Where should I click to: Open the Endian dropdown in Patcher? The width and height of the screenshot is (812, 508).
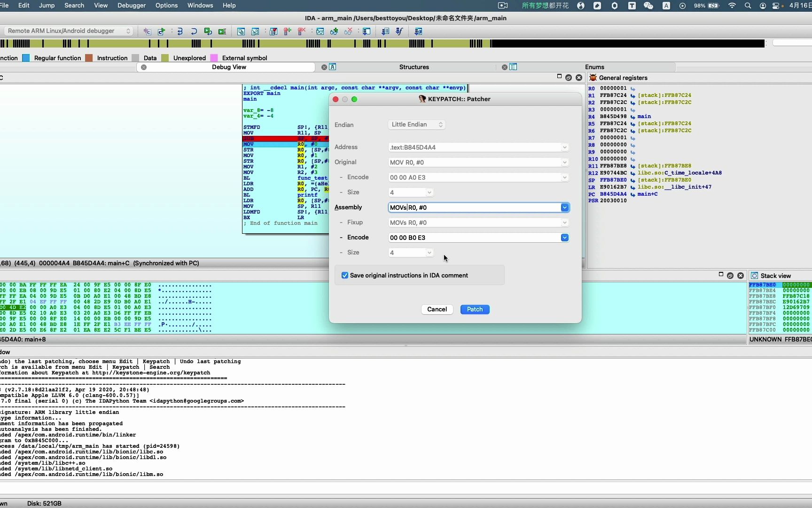[x=416, y=125]
